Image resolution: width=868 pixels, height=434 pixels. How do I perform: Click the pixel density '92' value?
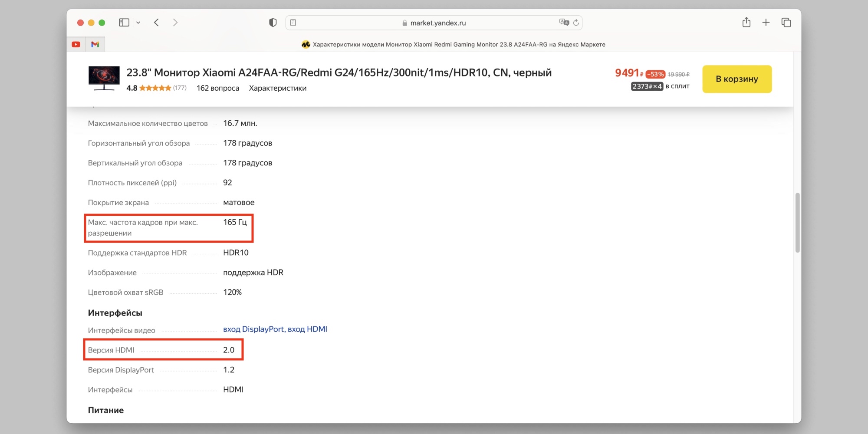point(227,183)
